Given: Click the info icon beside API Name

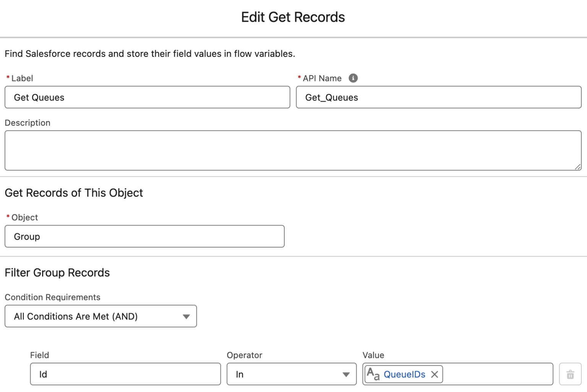Looking at the screenshot, I should (353, 78).
